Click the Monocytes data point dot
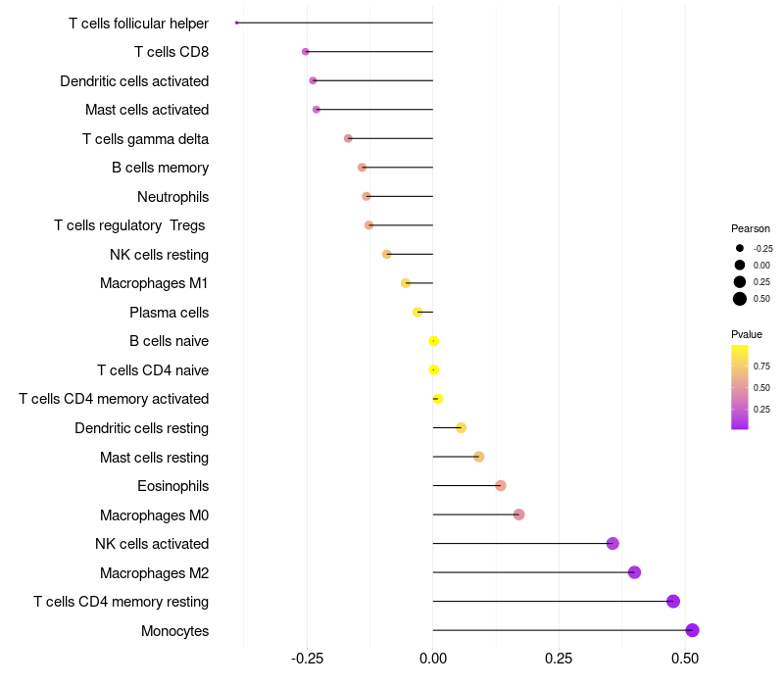This screenshot has height=686, width=784. (x=692, y=630)
